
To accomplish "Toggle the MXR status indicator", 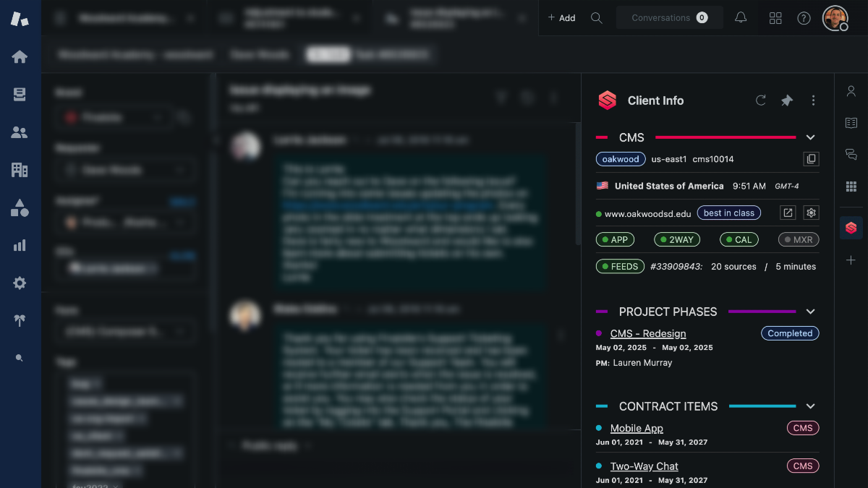I will 799,239.
